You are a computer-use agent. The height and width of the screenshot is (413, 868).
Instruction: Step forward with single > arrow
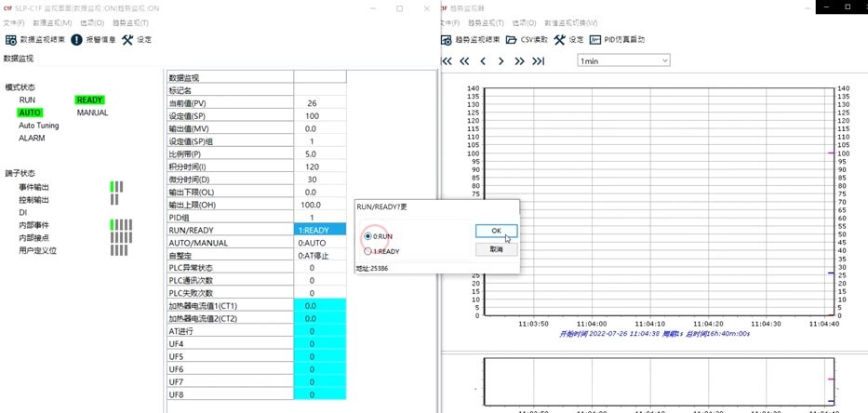[501, 61]
